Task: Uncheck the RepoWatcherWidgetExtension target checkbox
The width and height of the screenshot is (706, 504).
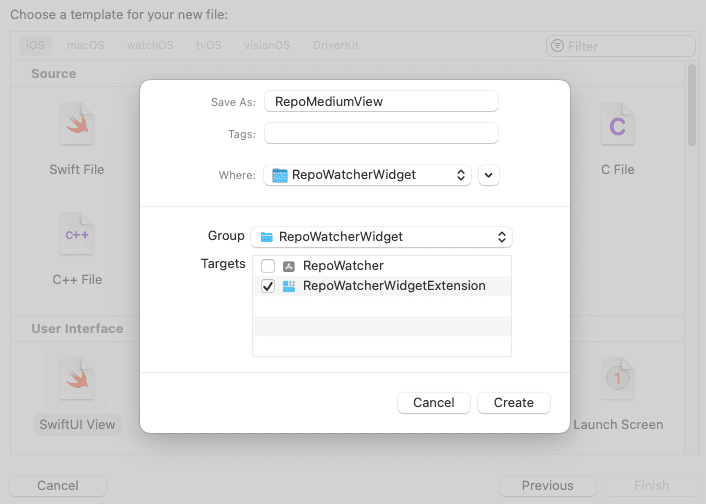Action: point(268,286)
